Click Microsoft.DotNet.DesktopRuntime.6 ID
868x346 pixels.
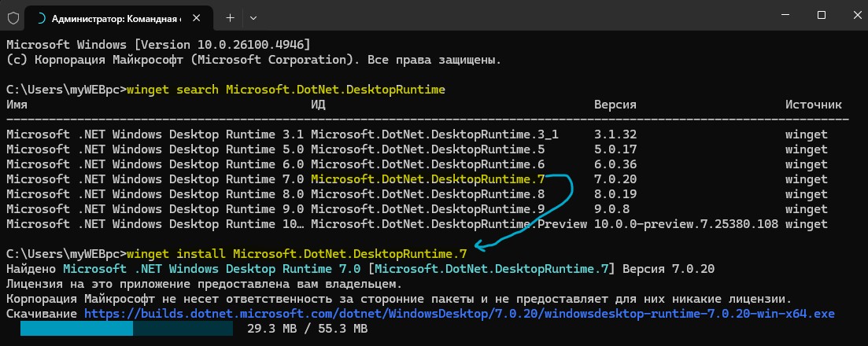(428, 164)
